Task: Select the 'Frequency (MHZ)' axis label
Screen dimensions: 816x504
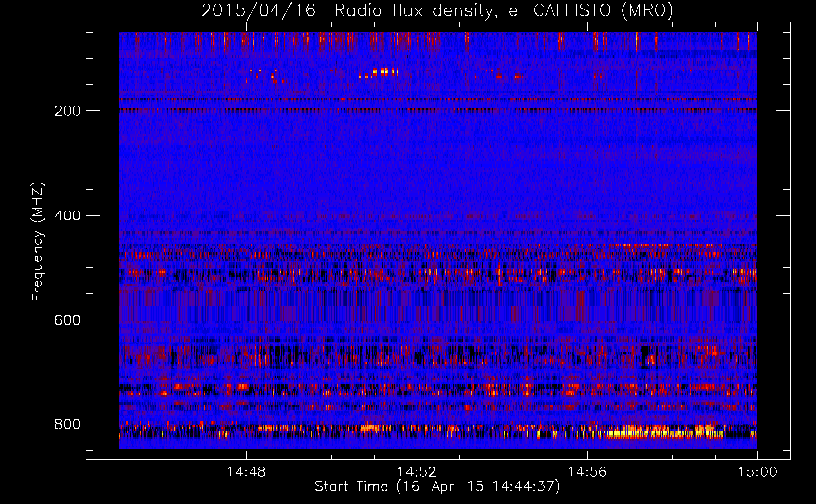Action: pyautogui.click(x=37, y=242)
